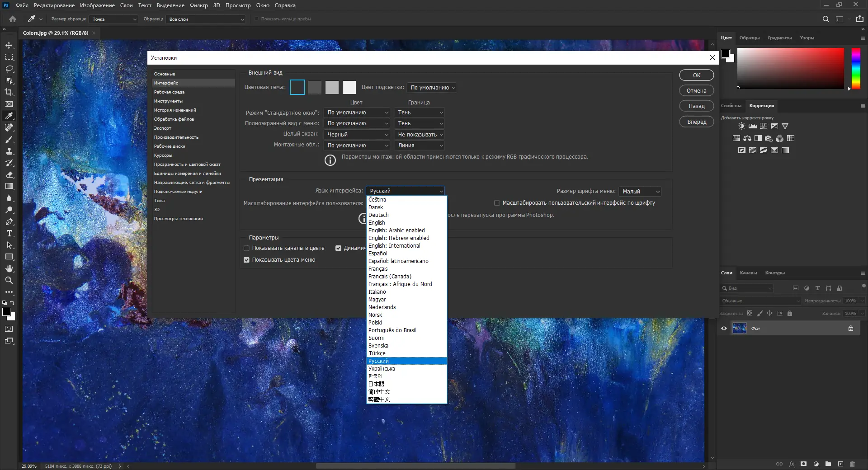This screenshot has height=470, width=868.
Task: Open 'Полноэкранный вид с меню' border dropdown
Action: pos(419,123)
